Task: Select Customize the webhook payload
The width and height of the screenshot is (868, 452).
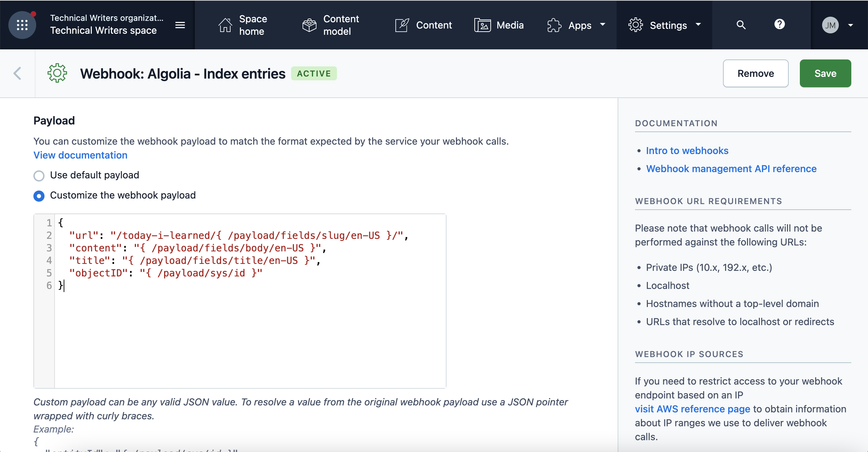Action: point(39,196)
